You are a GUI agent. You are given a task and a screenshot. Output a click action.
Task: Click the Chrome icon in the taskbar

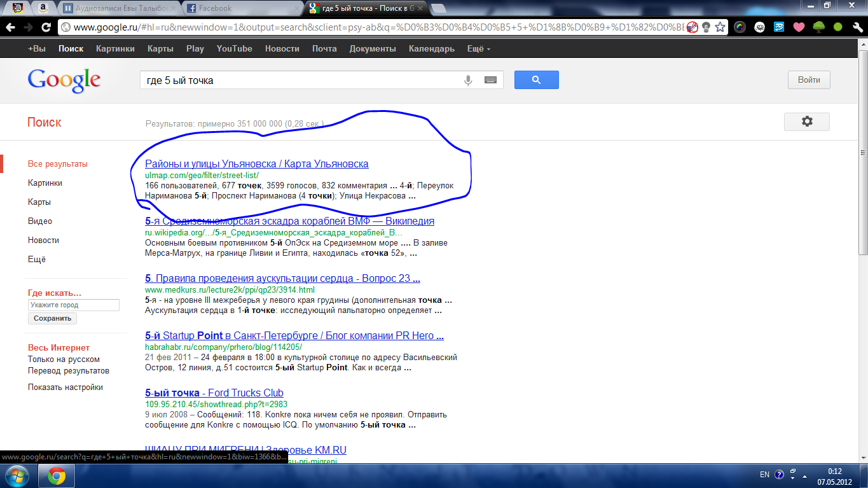[57, 476]
